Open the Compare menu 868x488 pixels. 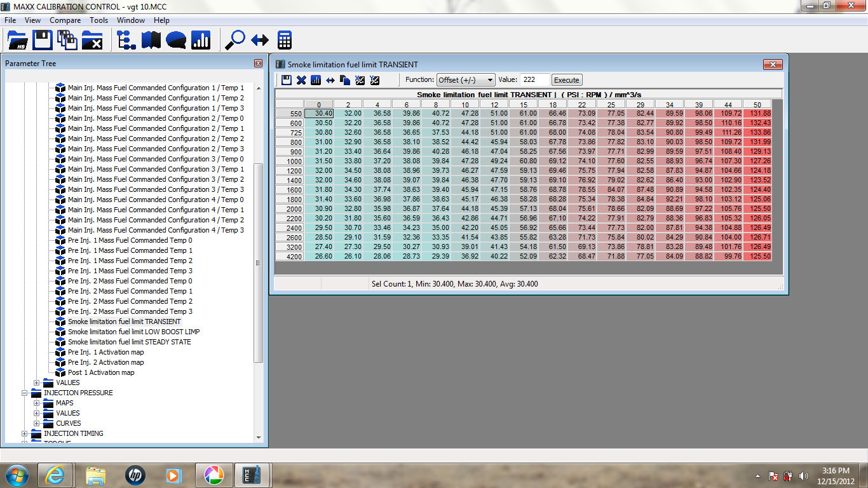[65, 20]
